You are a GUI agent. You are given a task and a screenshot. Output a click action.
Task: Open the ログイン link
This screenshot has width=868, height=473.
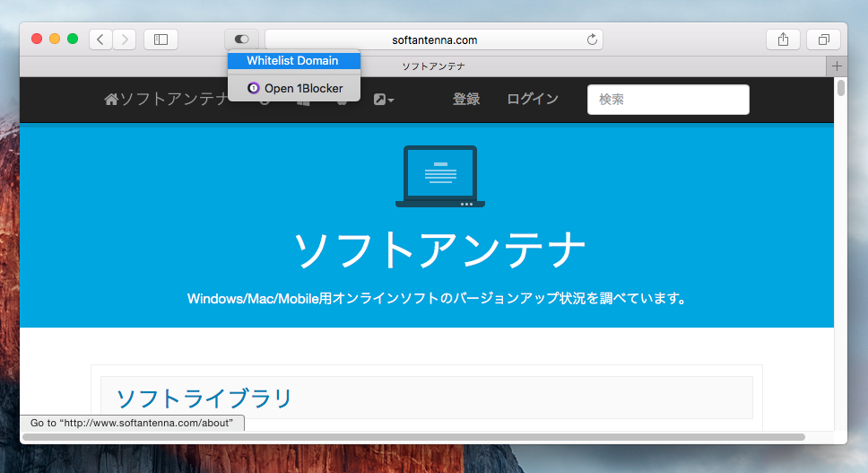coord(533,99)
